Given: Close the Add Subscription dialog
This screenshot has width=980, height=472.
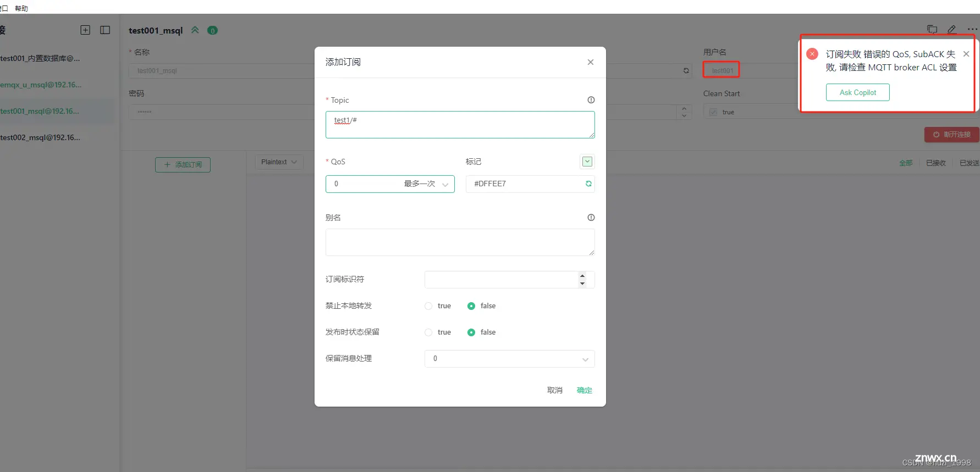Looking at the screenshot, I should pyautogui.click(x=591, y=62).
